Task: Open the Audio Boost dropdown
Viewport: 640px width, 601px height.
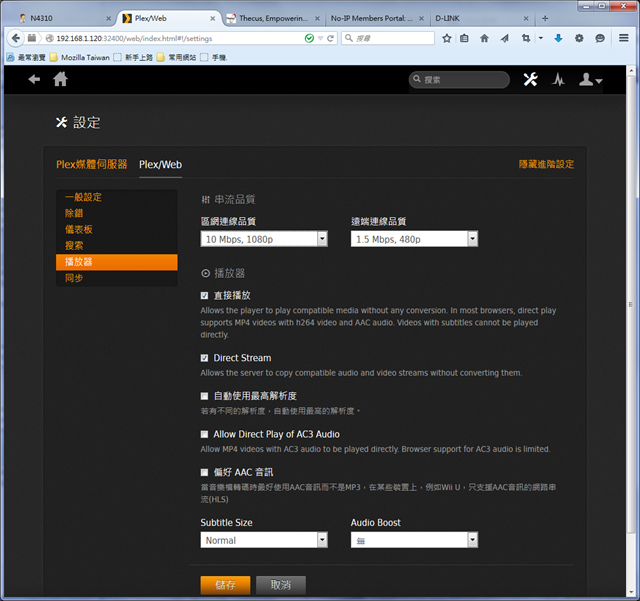Action: (x=414, y=540)
